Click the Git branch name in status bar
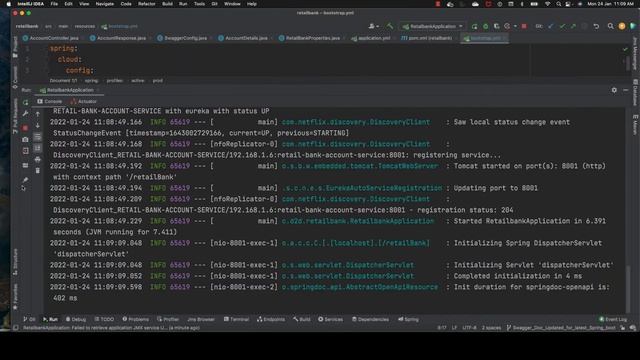This screenshot has width=640, height=360. pos(561,328)
